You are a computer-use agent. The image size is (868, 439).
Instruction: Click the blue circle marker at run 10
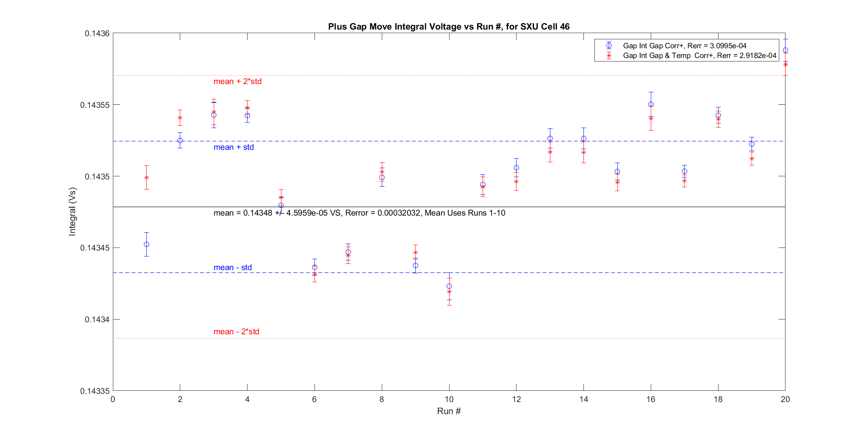pyautogui.click(x=449, y=286)
